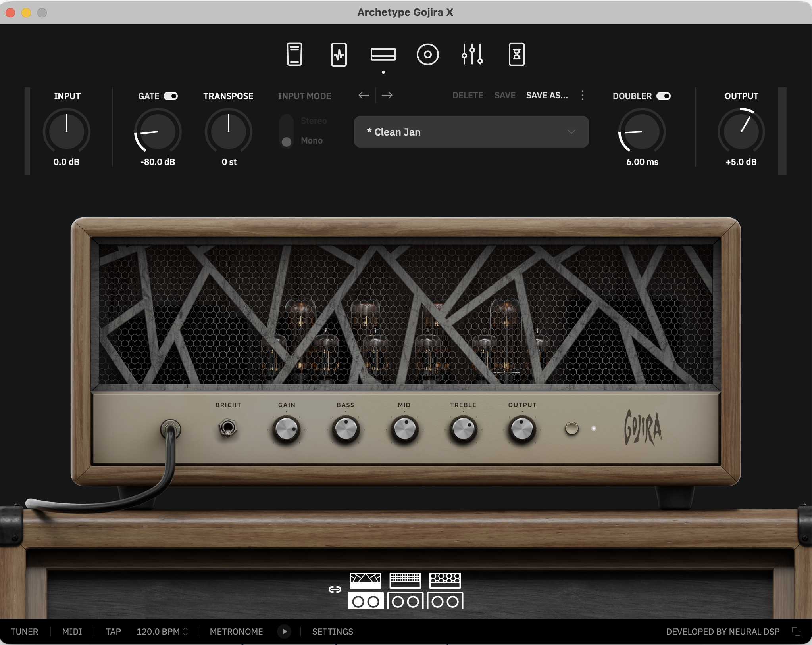
Task: Go to the next preset arrow
Action: tap(387, 95)
